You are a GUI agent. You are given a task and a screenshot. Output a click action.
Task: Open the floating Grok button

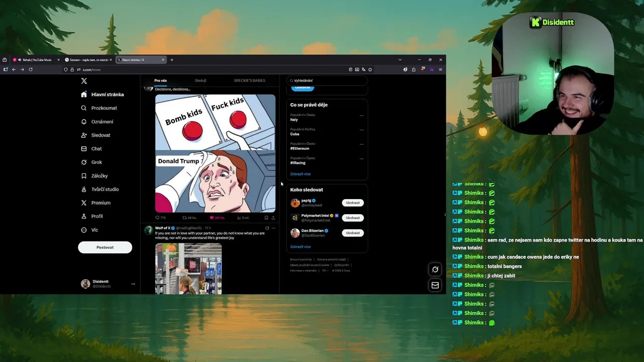(435, 269)
